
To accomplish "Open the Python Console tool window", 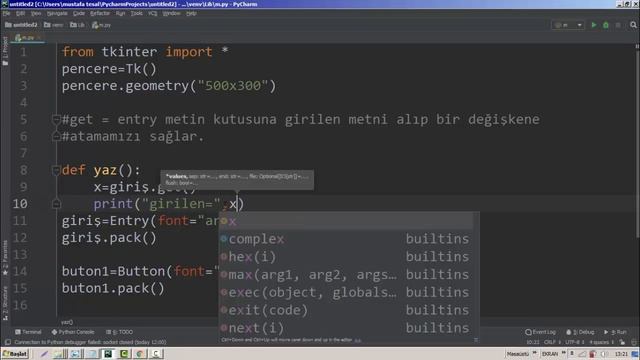I will click(73, 332).
